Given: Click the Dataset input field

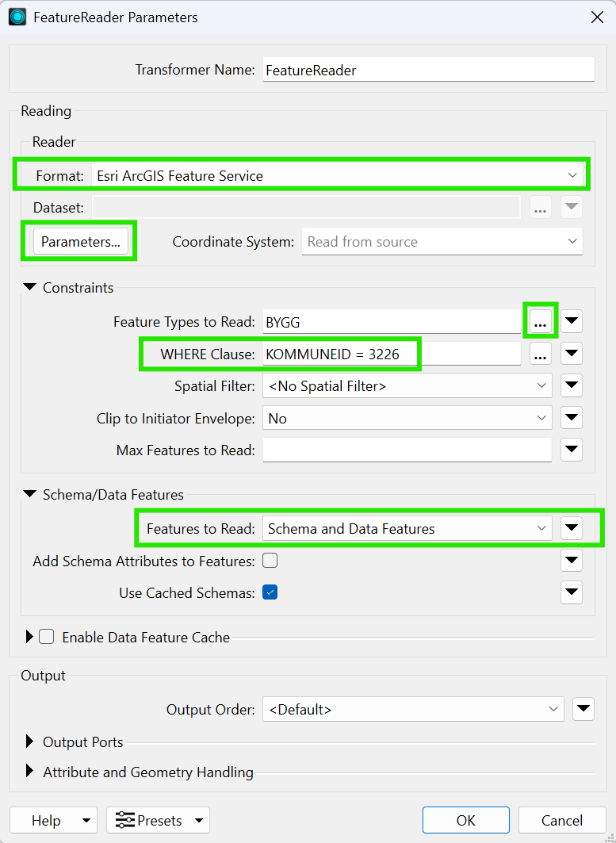Looking at the screenshot, I should 306,208.
